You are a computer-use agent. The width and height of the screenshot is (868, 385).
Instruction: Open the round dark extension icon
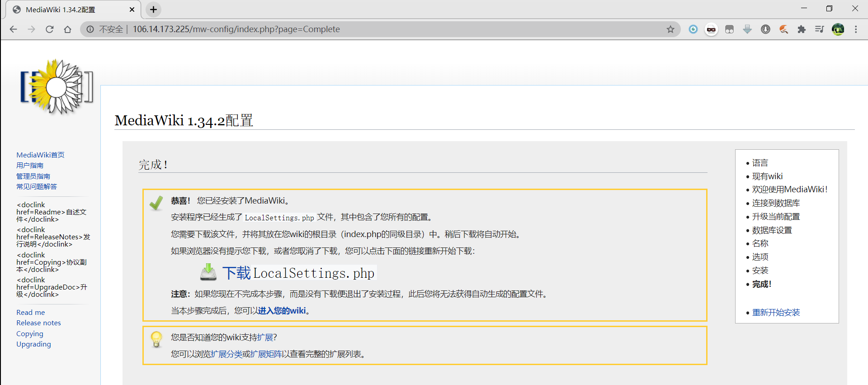pyautogui.click(x=765, y=29)
